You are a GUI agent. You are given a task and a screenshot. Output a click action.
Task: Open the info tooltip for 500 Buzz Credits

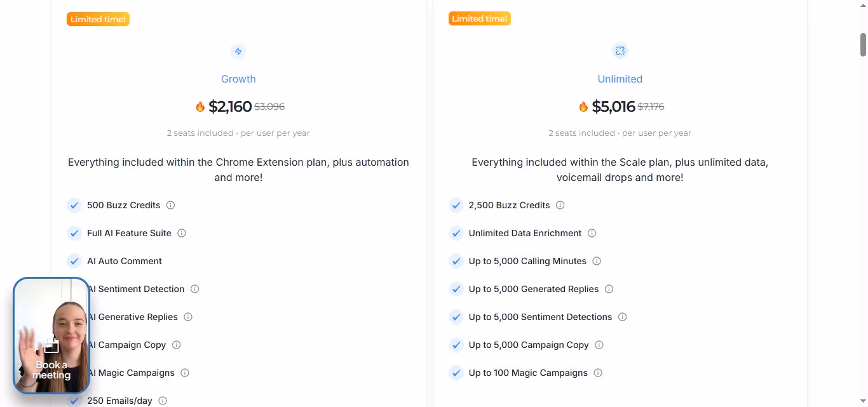pyautogui.click(x=170, y=205)
